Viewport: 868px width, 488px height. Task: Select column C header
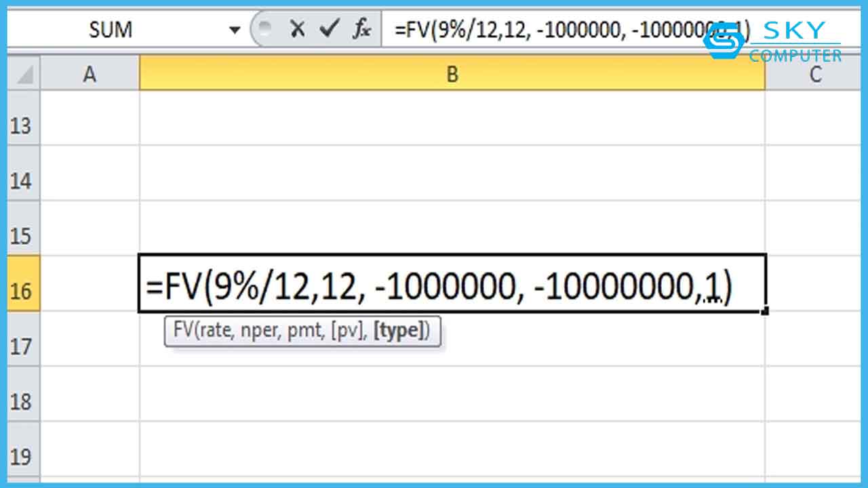(x=813, y=74)
